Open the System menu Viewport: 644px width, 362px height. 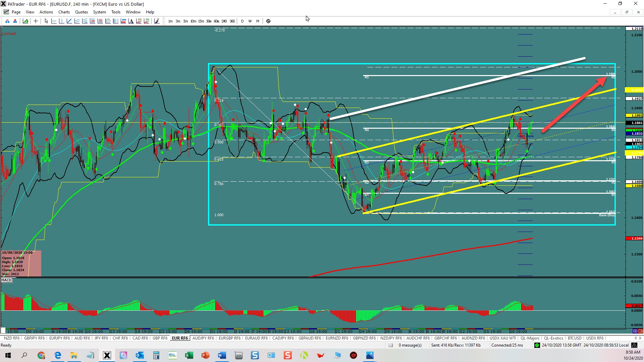tap(99, 12)
